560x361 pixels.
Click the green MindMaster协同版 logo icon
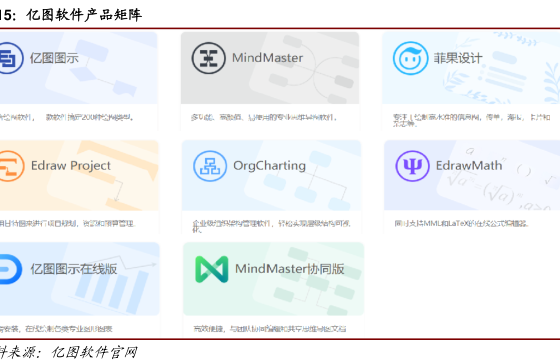tap(212, 269)
